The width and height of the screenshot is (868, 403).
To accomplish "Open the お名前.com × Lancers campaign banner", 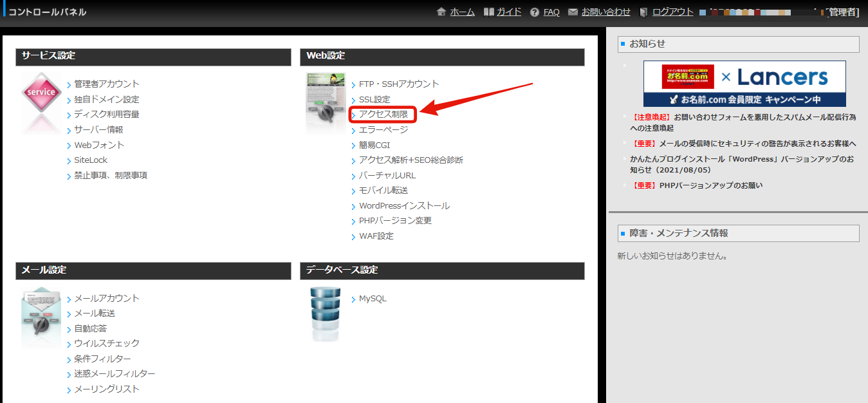I will (x=744, y=84).
